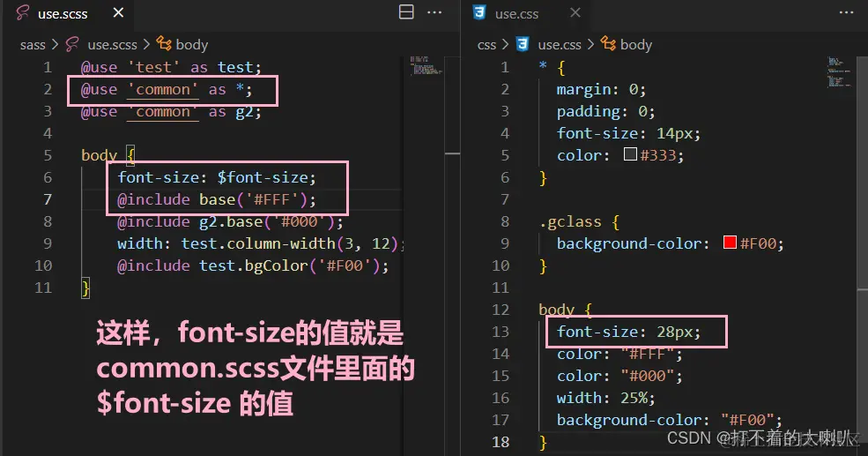Click line number 11 in use.scss
The height and width of the screenshot is (456, 868).
(x=43, y=288)
